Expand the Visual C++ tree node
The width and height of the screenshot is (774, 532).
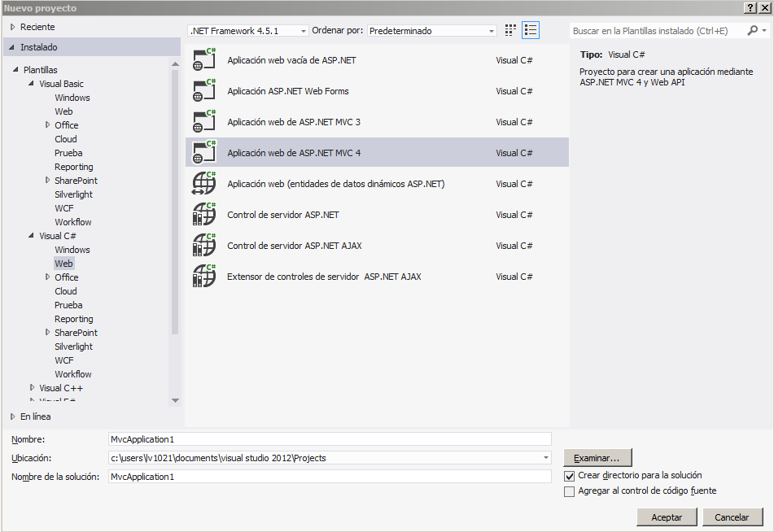coord(32,388)
